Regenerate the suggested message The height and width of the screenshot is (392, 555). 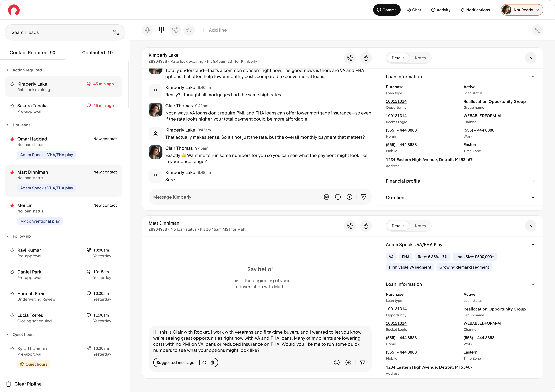(x=204, y=363)
